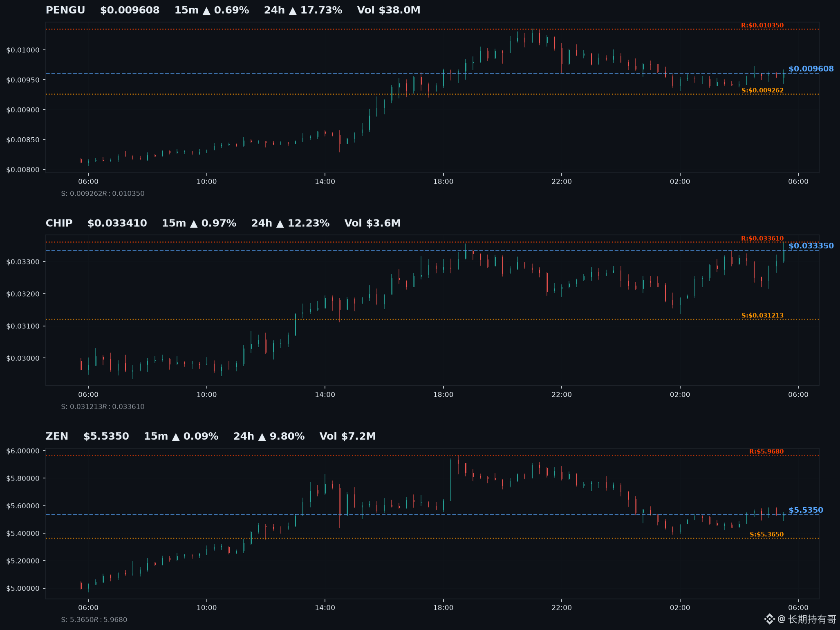Select the Vol $3.6M volume text
Screen dimensions: 840x630
pos(373,223)
